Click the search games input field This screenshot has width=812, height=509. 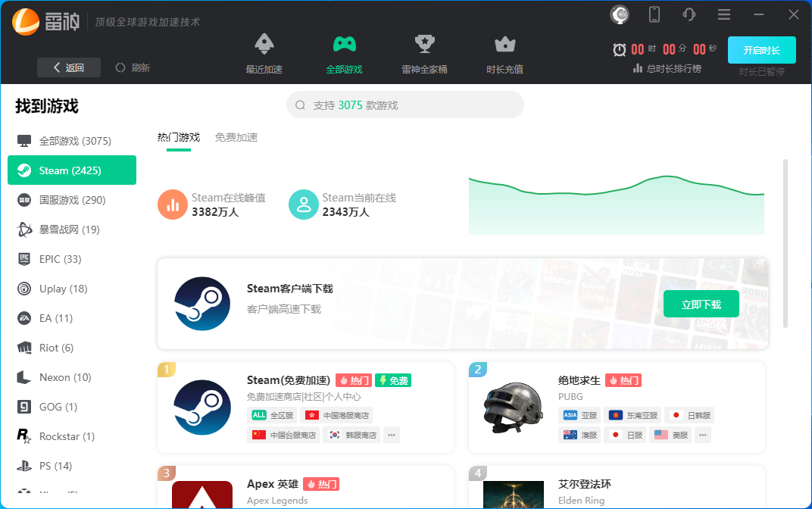(405, 105)
